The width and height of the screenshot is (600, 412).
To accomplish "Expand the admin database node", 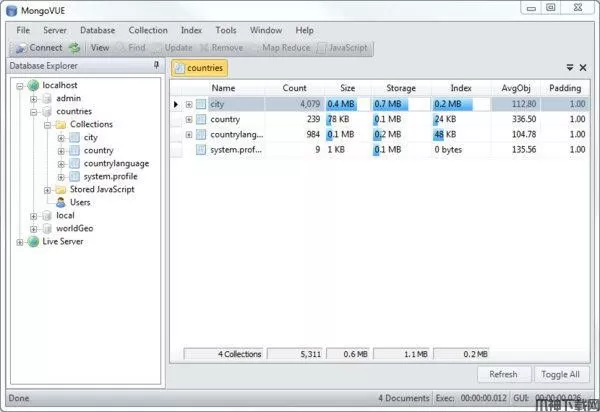I will (34, 98).
